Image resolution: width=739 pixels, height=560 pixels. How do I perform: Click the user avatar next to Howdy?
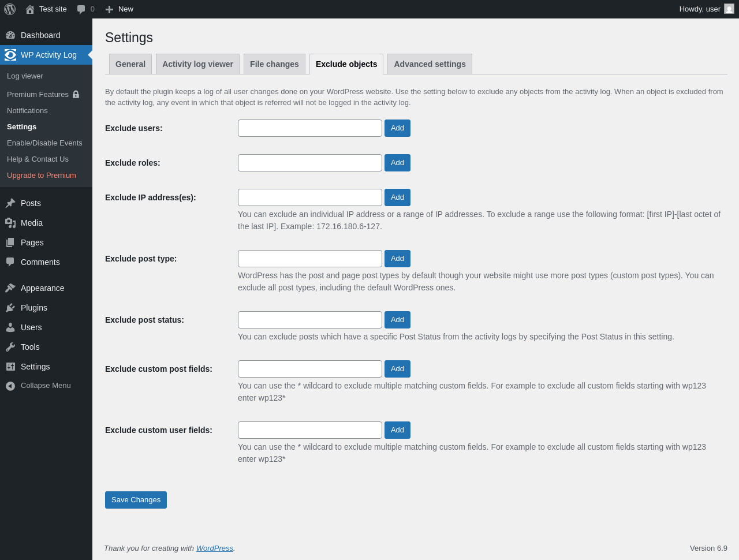pos(729,9)
